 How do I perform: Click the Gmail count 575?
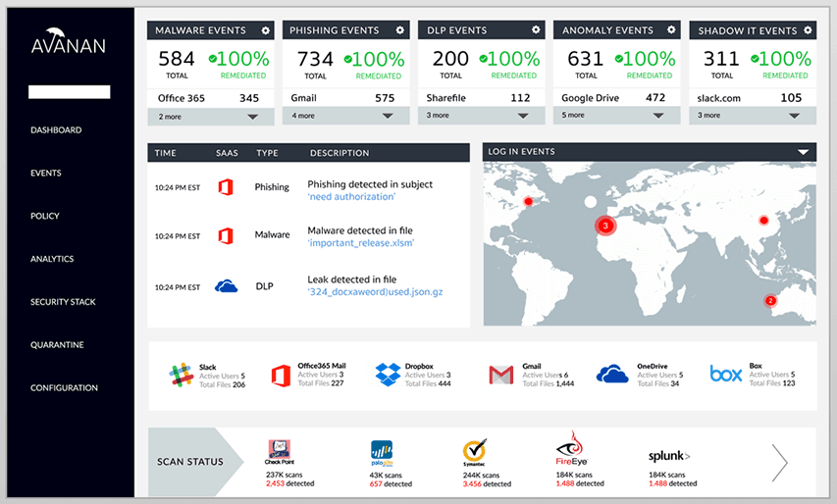385,98
